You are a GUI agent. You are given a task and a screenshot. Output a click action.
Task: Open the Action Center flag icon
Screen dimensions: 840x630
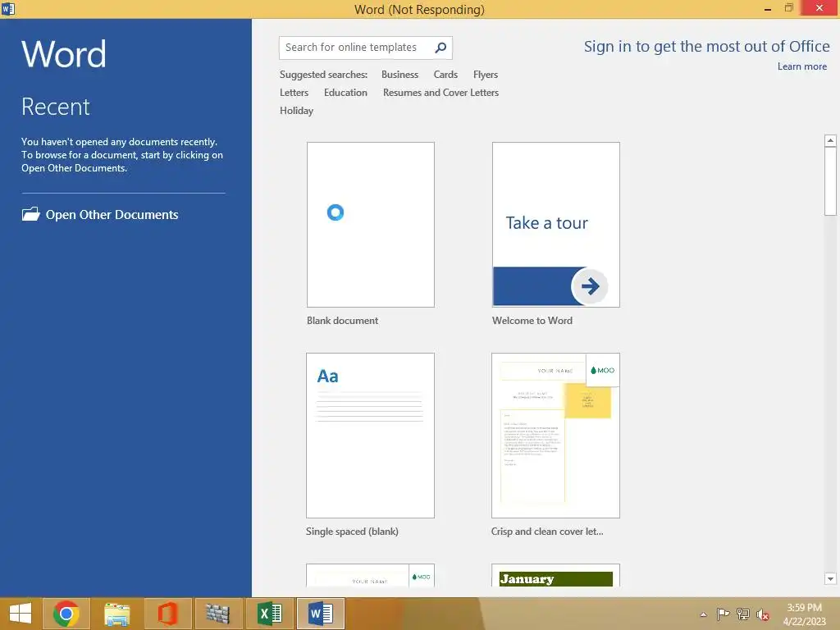pos(723,614)
